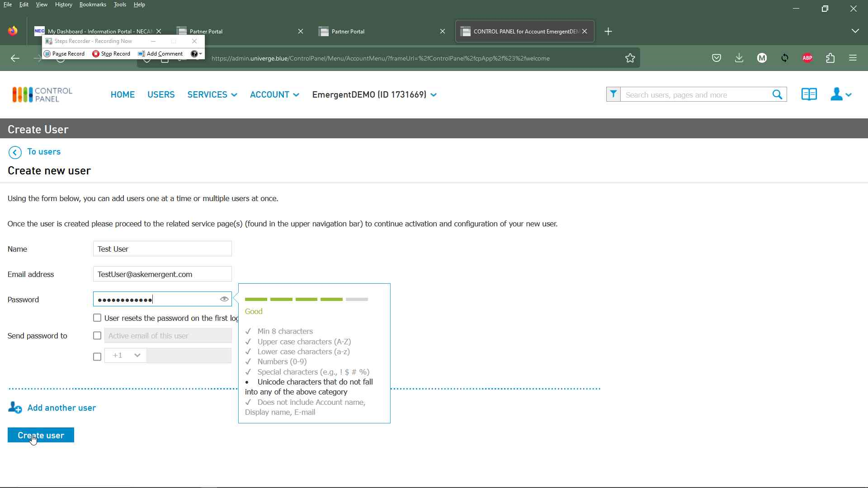
Task: Open Pocket save icon in toolbar
Action: tap(717, 58)
